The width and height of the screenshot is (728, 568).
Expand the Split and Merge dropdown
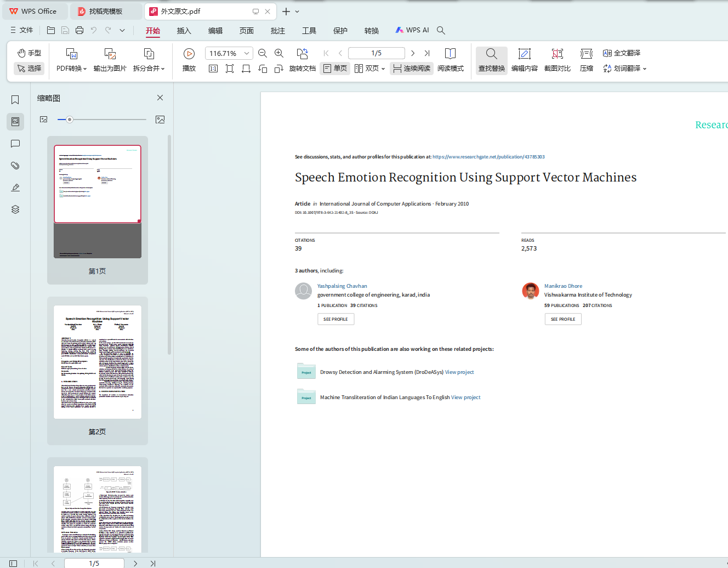pyautogui.click(x=149, y=69)
